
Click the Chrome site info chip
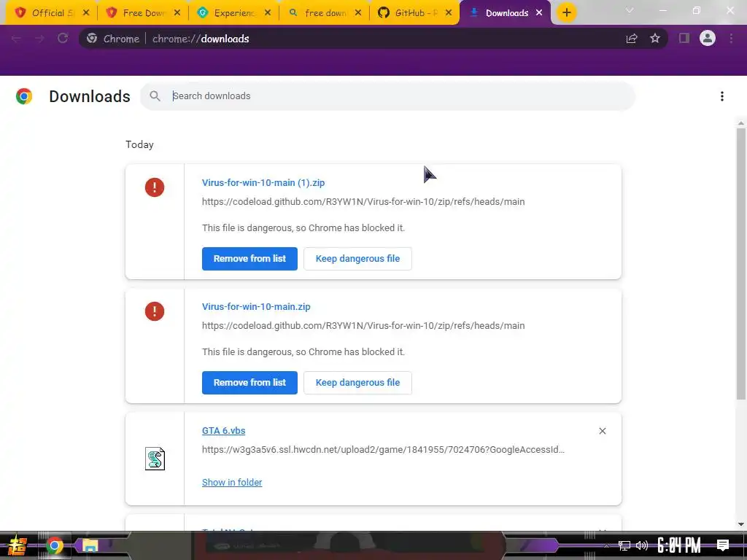(x=113, y=39)
